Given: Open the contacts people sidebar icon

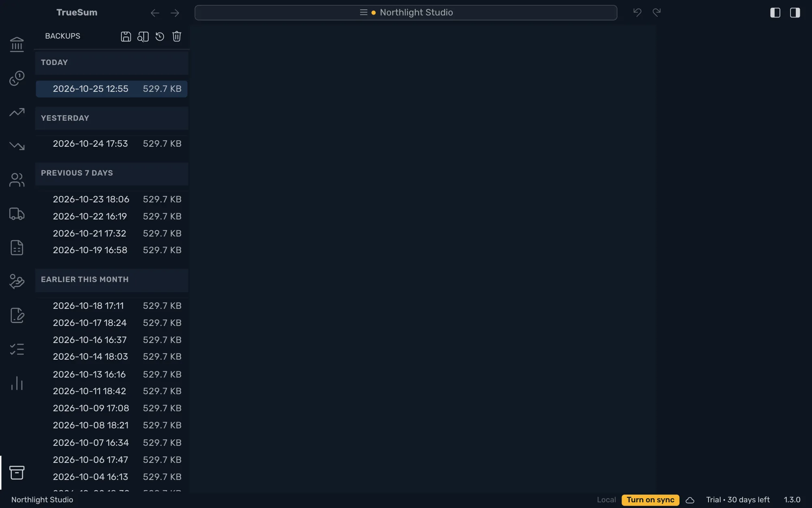Looking at the screenshot, I should click(17, 180).
